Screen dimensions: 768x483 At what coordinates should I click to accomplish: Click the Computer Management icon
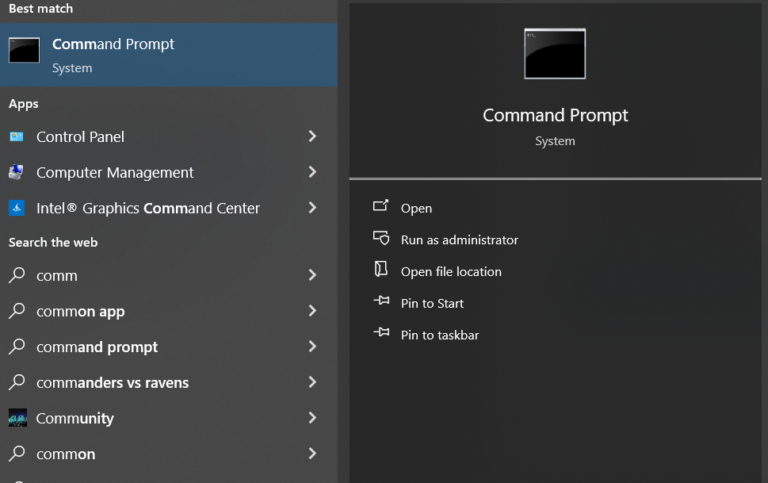[x=17, y=172]
